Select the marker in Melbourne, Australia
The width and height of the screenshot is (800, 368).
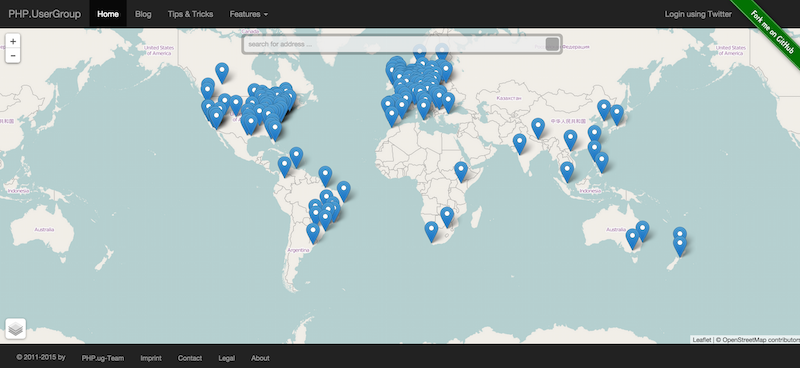(x=633, y=239)
